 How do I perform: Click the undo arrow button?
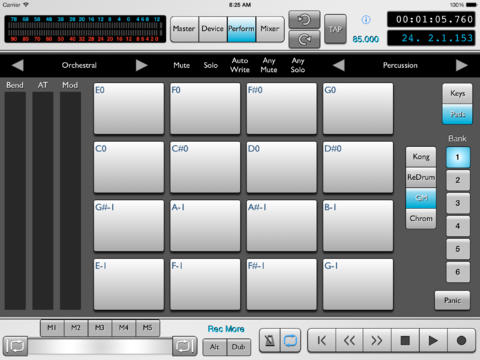pyautogui.click(x=304, y=20)
